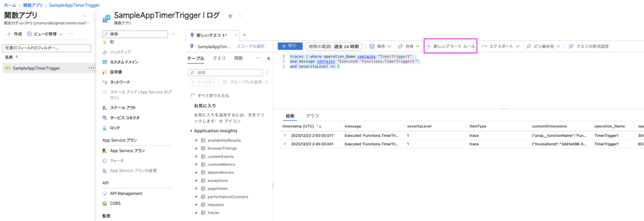Open the CORS menu item
The width and height of the screenshot is (644, 221).
[115, 203]
